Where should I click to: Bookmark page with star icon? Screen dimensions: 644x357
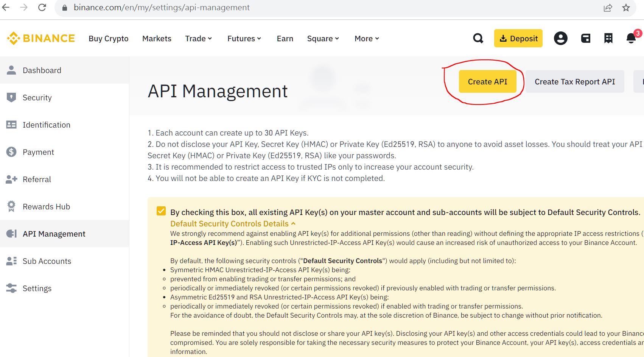[x=626, y=8]
